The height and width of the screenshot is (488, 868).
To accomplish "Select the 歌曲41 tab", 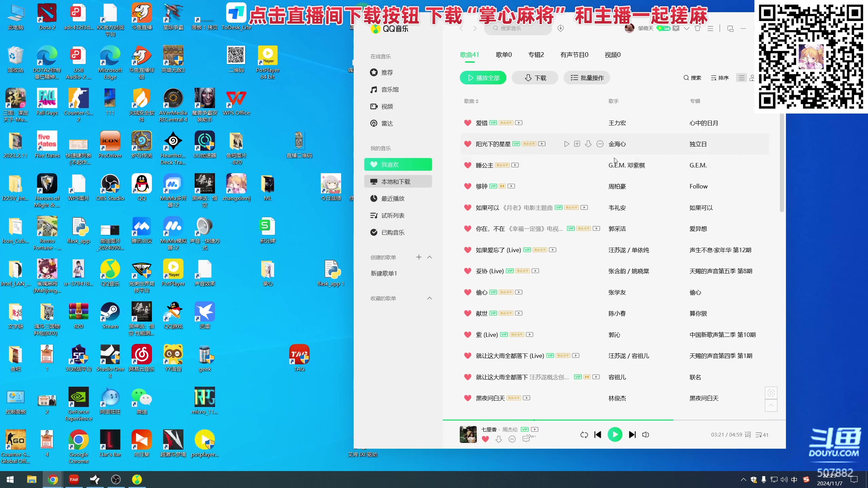I will pyautogui.click(x=469, y=55).
